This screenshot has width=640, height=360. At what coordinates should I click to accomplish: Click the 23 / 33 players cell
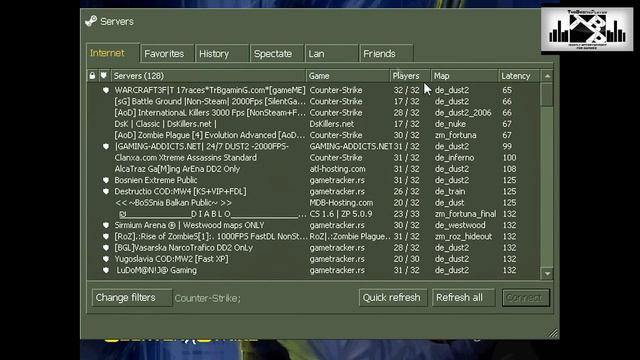tap(406, 214)
